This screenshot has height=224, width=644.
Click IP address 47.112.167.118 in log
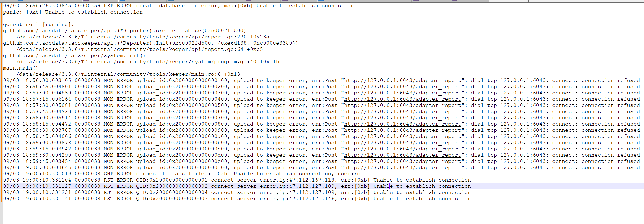point(311,180)
